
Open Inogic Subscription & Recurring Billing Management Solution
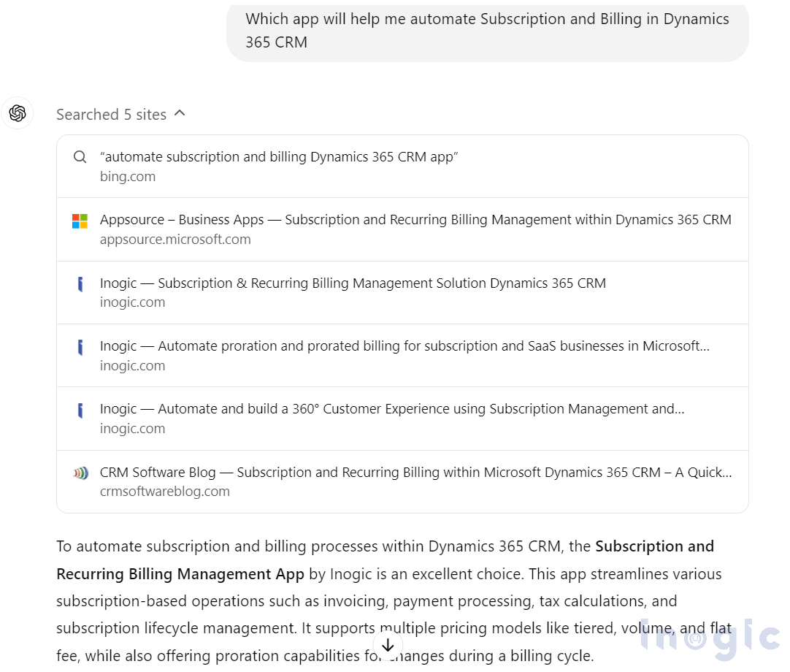pyautogui.click(x=353, y=283)
